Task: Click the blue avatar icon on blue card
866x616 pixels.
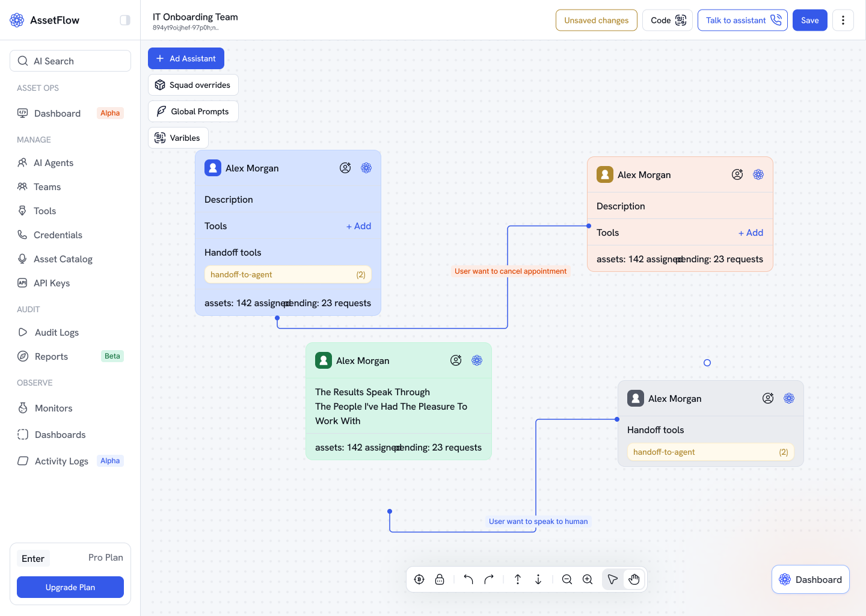Action: [x=213, y=168]
